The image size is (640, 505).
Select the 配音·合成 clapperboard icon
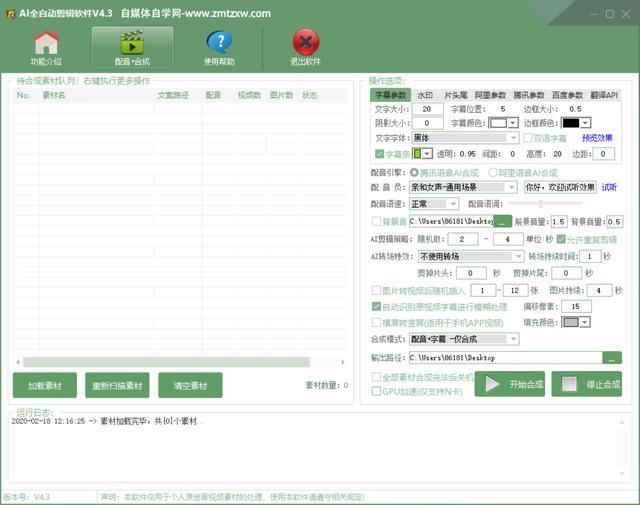pyautogui.click(x=132, y=42)
